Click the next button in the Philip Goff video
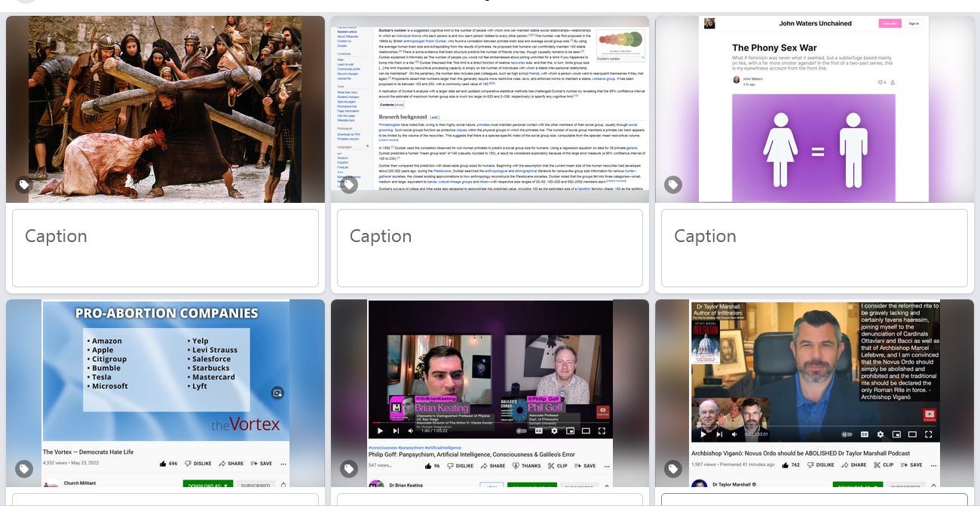 (x=396, y=431)
